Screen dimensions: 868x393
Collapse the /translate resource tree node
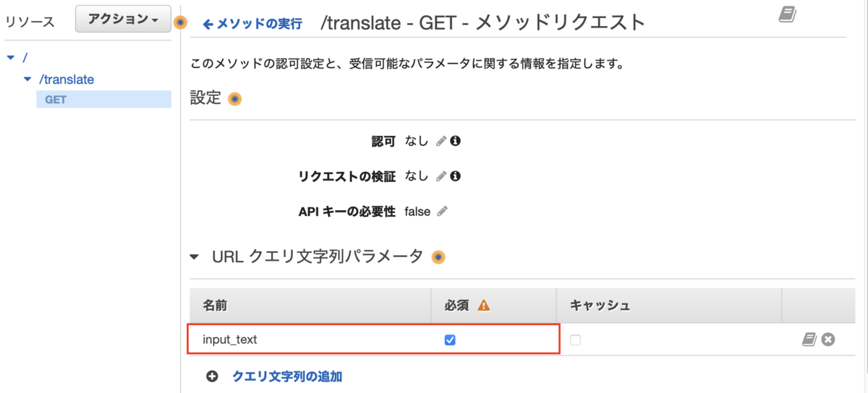pyautogui.click(x=27, y=79)
